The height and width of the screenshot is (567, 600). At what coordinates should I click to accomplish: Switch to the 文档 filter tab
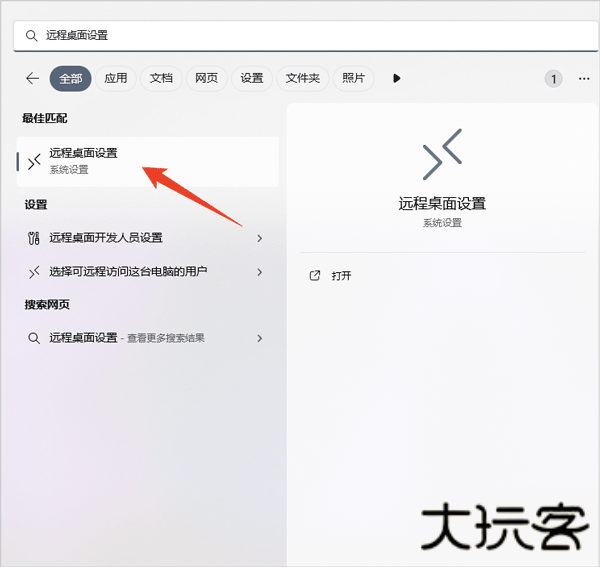click(x=161, y=78)
